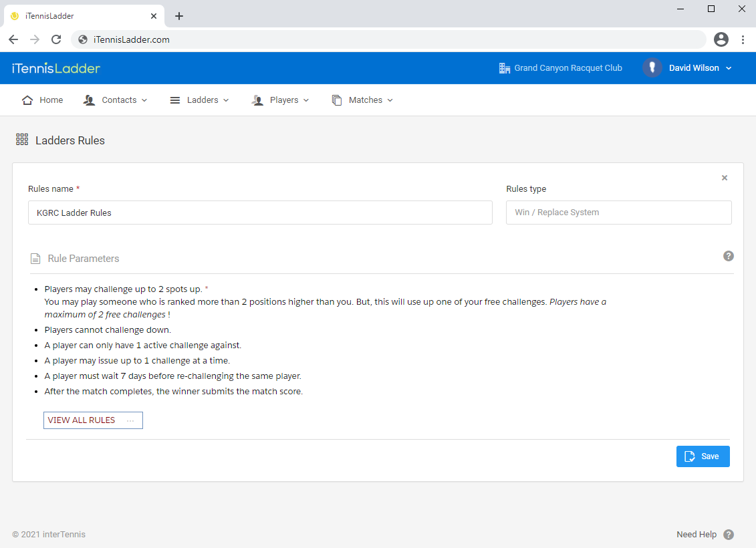This screenshot has height=548, width=756.
Task: Open the David Wilson user dropdown
Action: [x=700, y=68]
